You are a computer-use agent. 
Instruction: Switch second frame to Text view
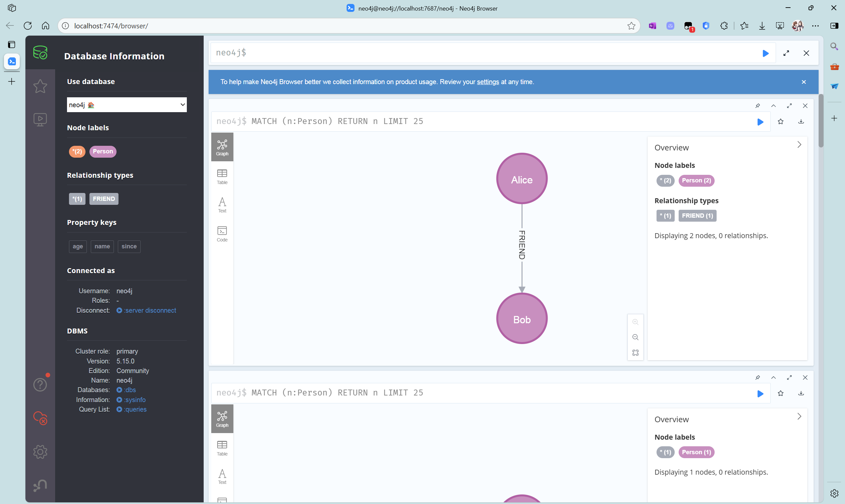coord(222,477)
